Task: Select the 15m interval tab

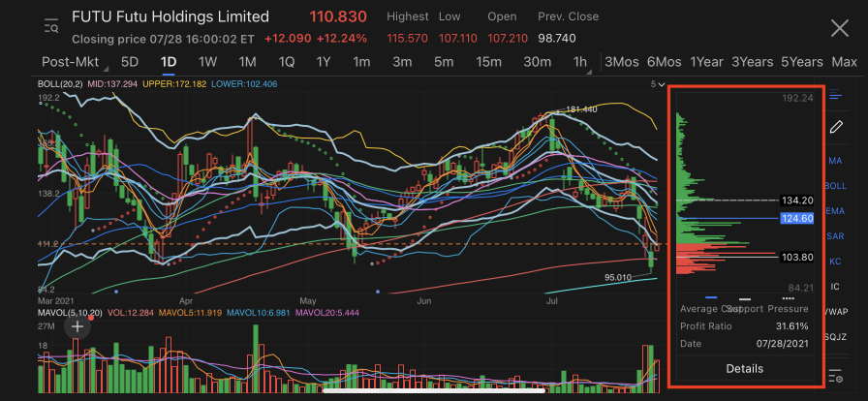Action: 488,62
